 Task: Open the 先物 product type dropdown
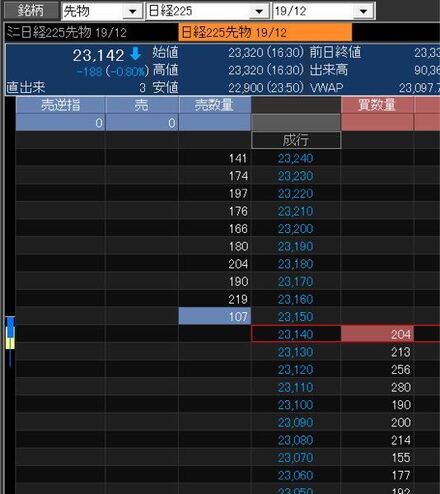click(x=133, y=11)
